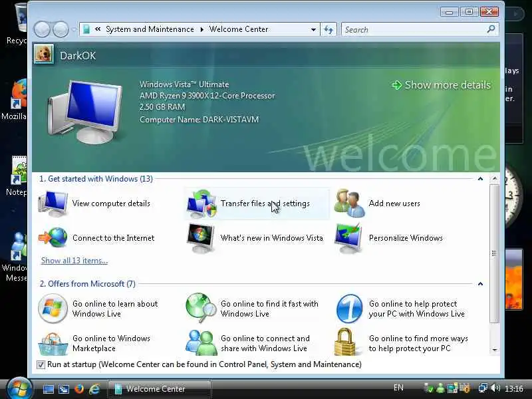Viewport: 532px width, 399px height.
Task: Open the recent pages dropdown arrow
Action: 74,30
